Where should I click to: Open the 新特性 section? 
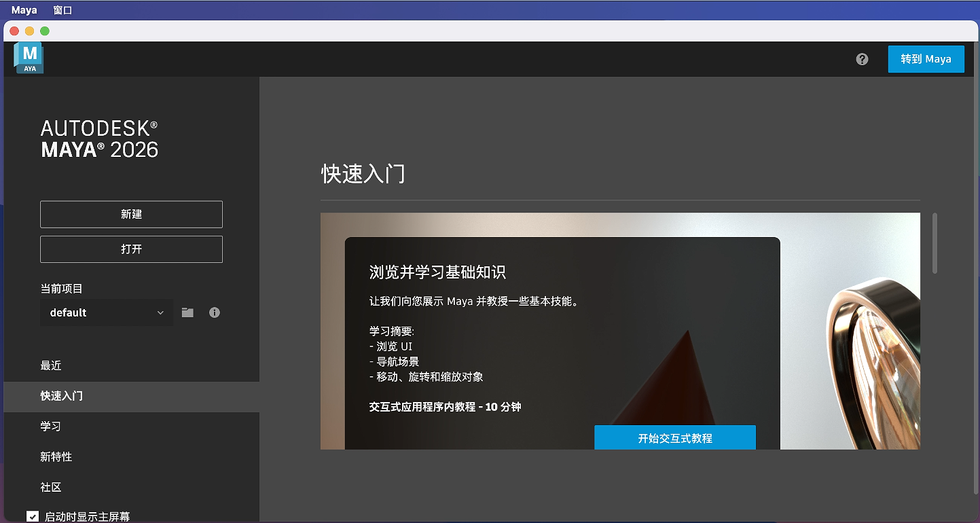[56, 457]
